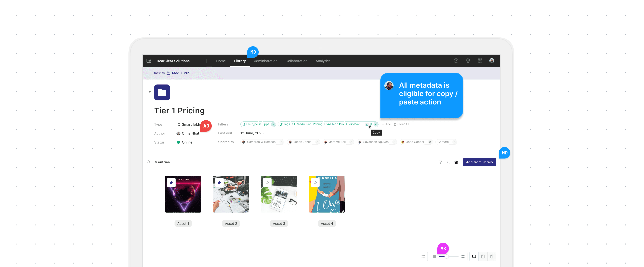Click the thumbnail size slider handle

446,256
